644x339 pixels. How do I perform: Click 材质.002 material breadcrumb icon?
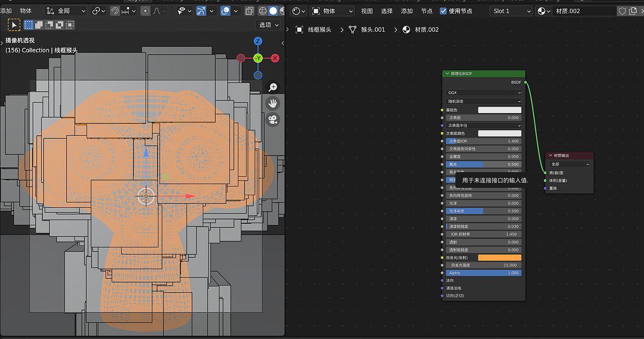pos(406,30)
